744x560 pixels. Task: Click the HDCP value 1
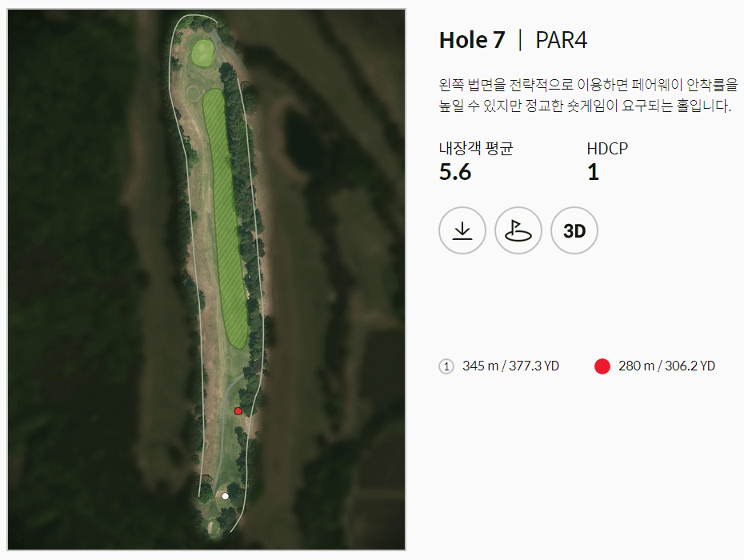(x=593, y=172)
